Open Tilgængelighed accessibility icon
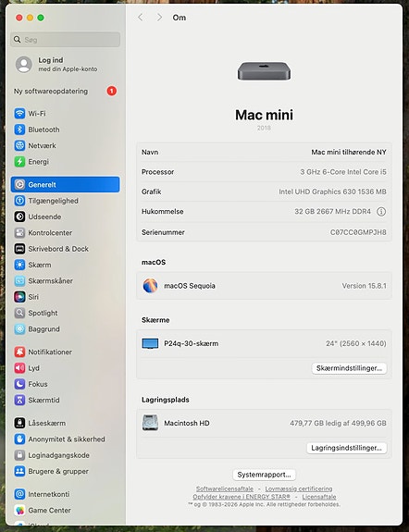 pyautogui.click(x=19, y=201)
